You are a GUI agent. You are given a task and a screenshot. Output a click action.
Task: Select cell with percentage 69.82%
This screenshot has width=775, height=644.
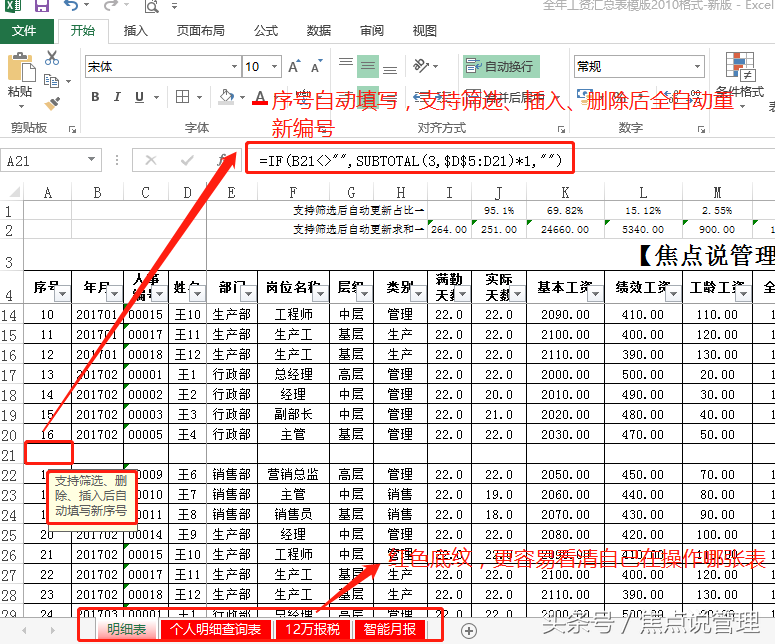tap(565, 211)
